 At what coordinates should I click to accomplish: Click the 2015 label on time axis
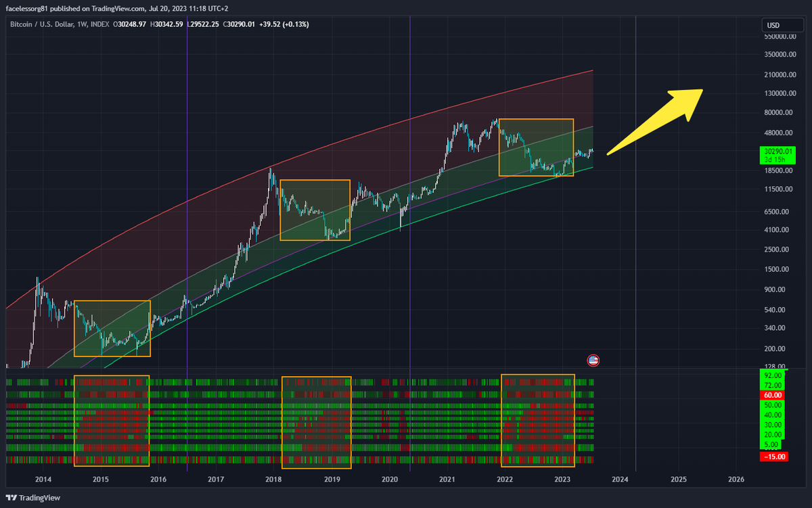point(100,479)
